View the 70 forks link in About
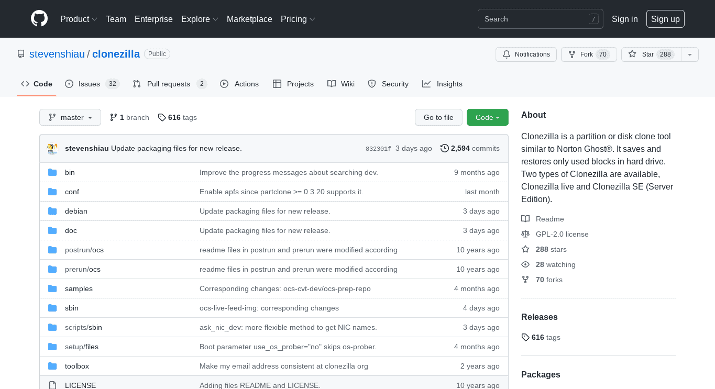The width and height of the screenshot is (715, 389). [x=542, y=280]
